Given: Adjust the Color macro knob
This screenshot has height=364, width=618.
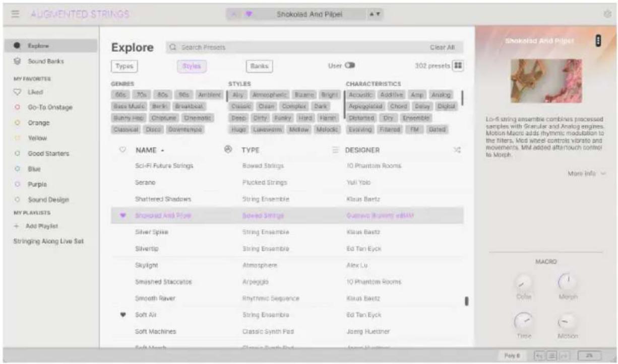Looking at the screenshot, I should (x=524, y=284).
